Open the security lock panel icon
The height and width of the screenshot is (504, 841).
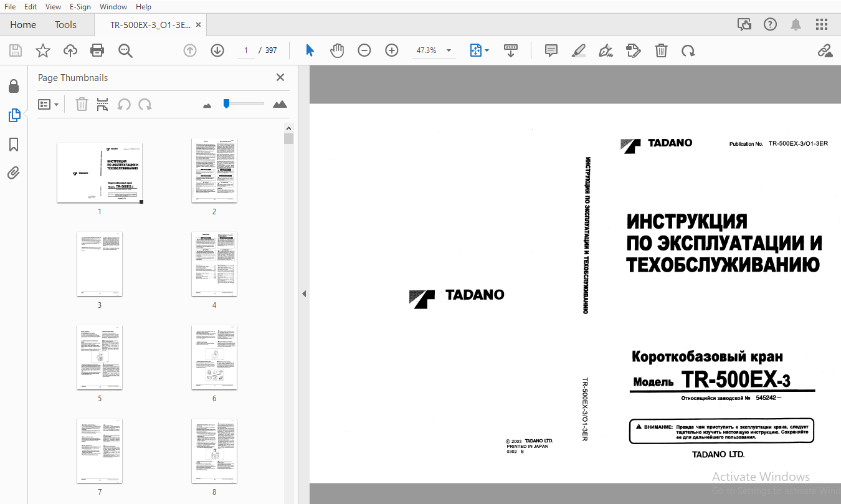pyautogui.click(x=14, y=86)
